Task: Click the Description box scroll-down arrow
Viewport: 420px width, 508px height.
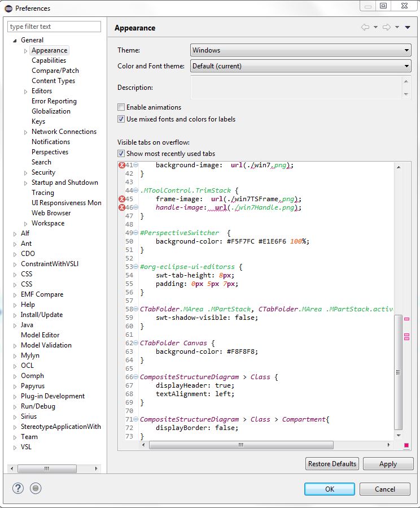Action: pos(406,94)
